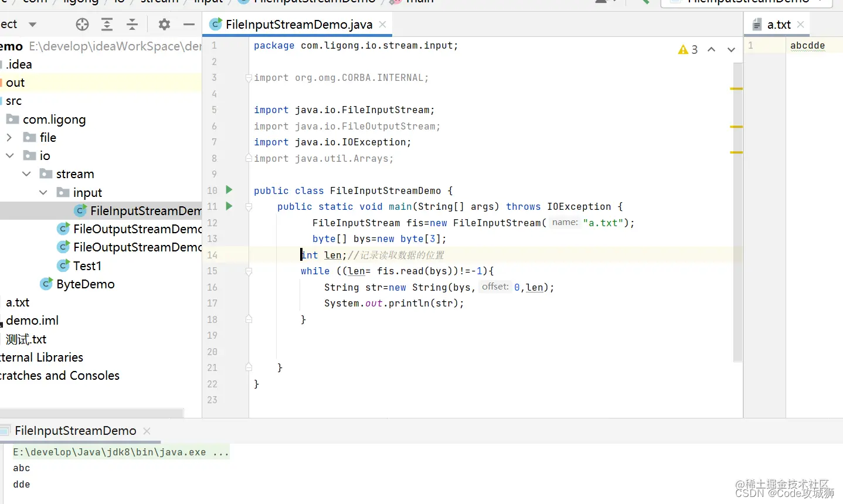Click the warning count indicator showing 3
Viewport: 843px width, 504px height.
click(688, 50)
